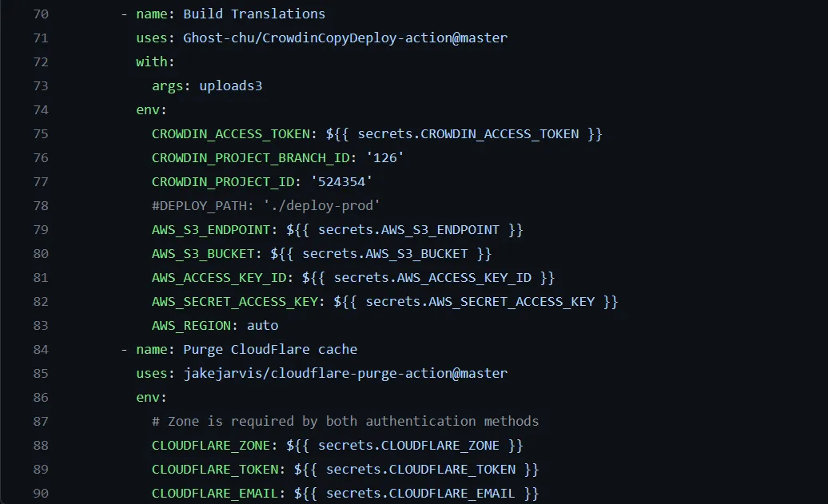Image resolution: width=828 pixels, height=504 pixels.
Task: Click the jakejarvis/cloudflare-purge-action@master reference
Action: [344, 373]
